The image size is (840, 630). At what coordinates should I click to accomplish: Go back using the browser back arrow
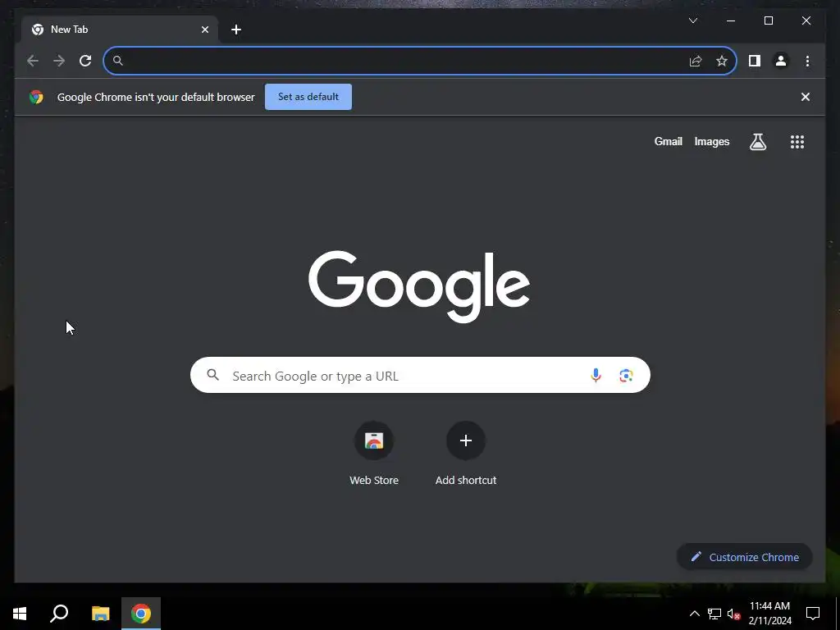point(33,61)
